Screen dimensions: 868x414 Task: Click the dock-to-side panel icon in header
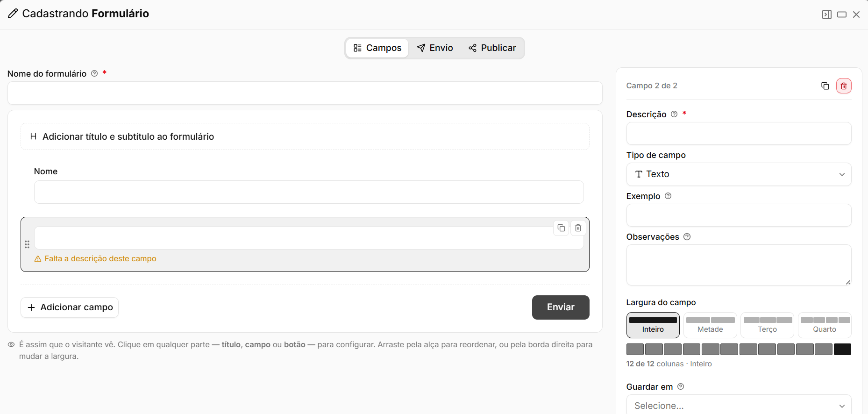(827, 14)
